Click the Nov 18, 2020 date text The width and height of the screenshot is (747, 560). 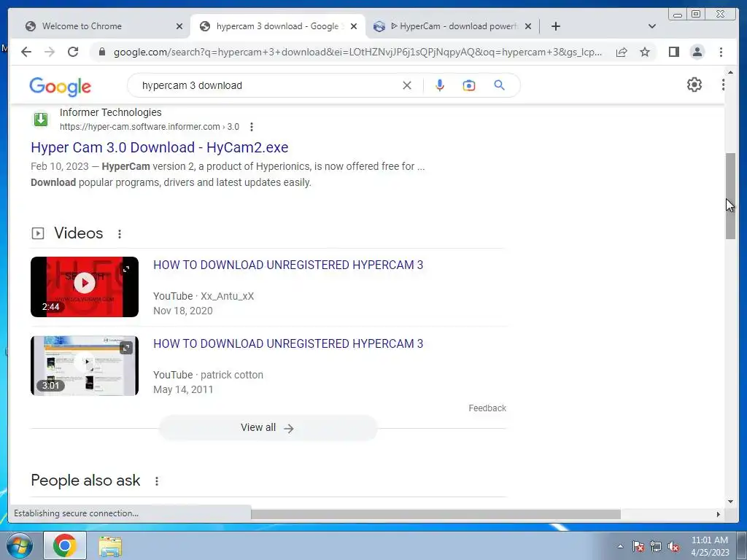click(183, 311)
